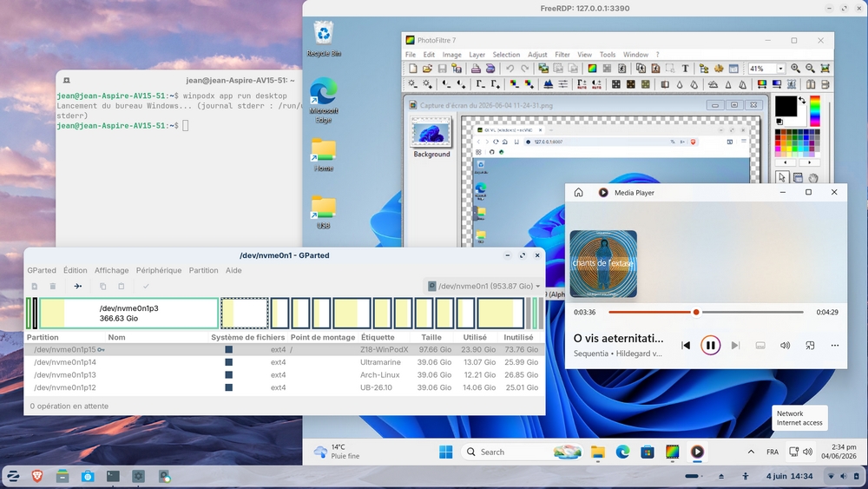The height and width of the screenshot is (489, 868).
Task: Click the Histogram levels icon in PhotoFiltre
Action: point(548,84)
